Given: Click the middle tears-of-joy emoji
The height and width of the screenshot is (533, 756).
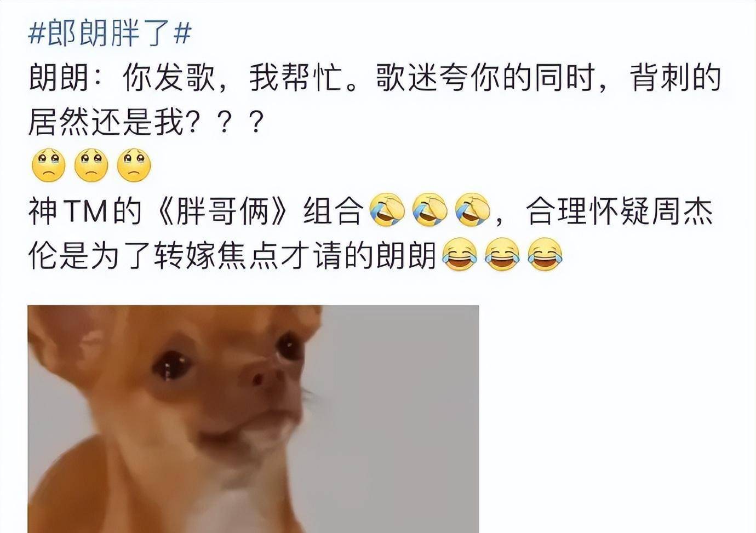Looking at the screenshot, I should coord(502,255).
